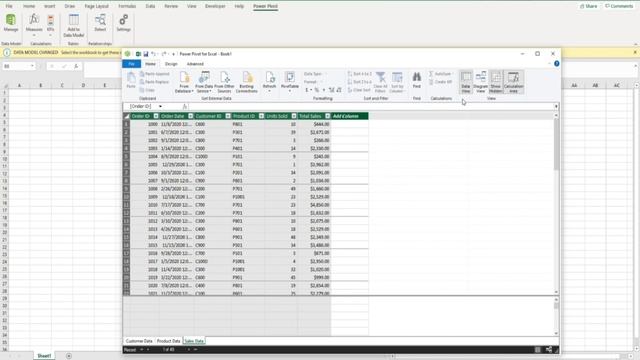This screenshot has height=360, width=640.
Task: Open the Excel Formulas ribbon tab
Action: (x=127, y=6)
